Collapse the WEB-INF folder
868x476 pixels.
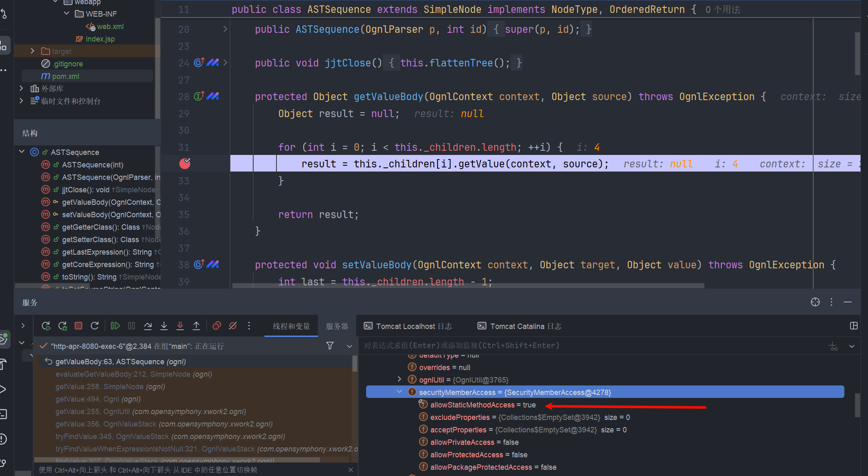(x=66, y=14)
